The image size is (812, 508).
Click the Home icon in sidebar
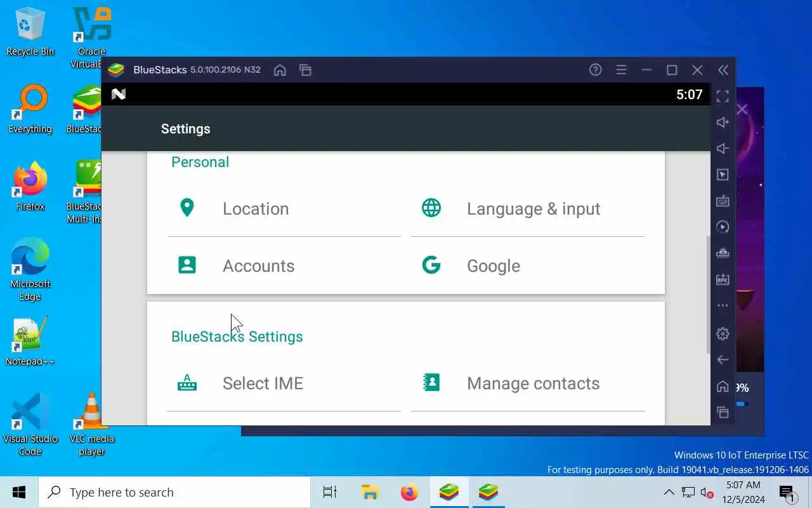click(x=723, y=386)
